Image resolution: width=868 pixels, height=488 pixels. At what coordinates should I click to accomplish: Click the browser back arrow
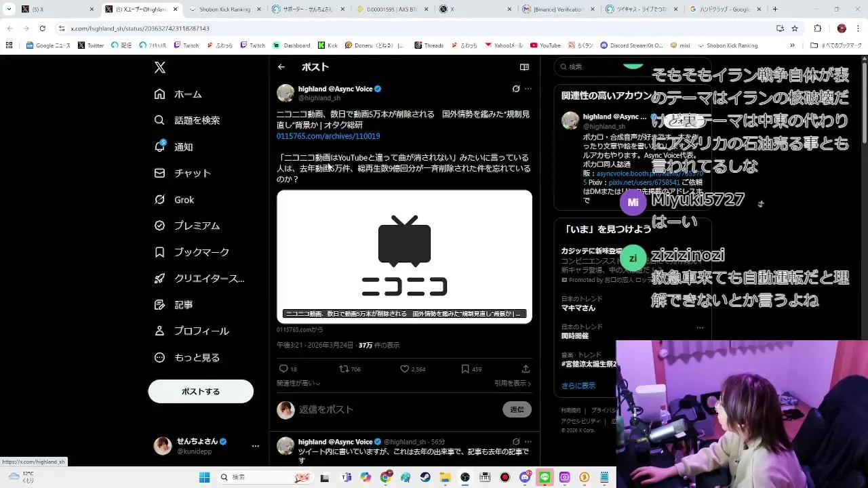(9, 28)
